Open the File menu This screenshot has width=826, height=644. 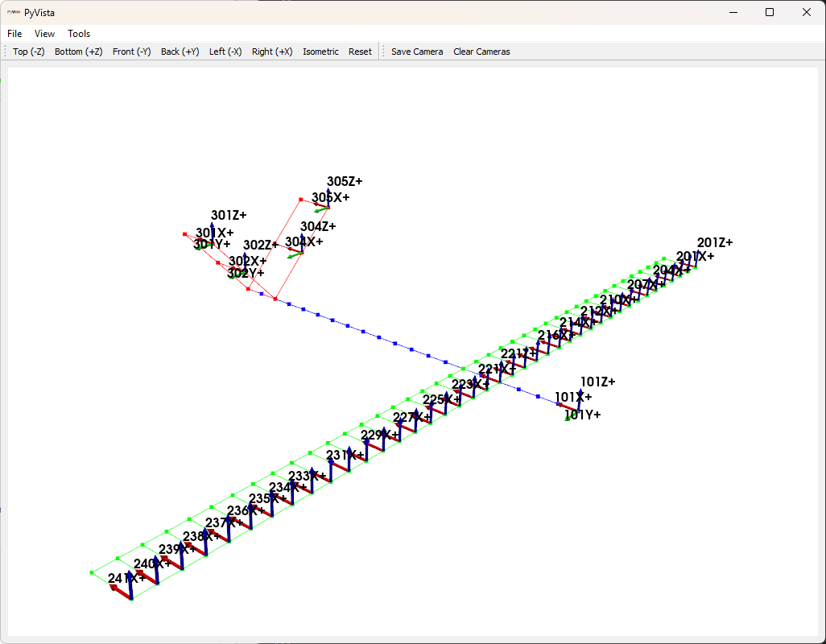[x=14, y=34]
